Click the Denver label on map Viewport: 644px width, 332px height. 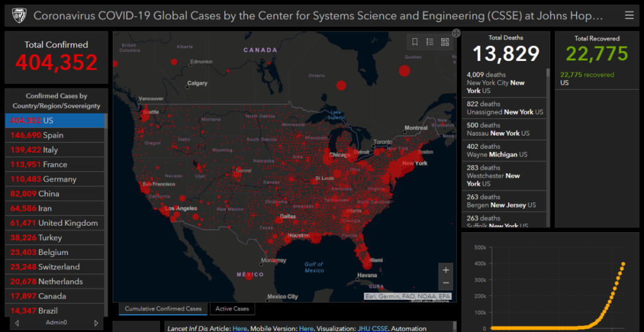click(244, 170)
